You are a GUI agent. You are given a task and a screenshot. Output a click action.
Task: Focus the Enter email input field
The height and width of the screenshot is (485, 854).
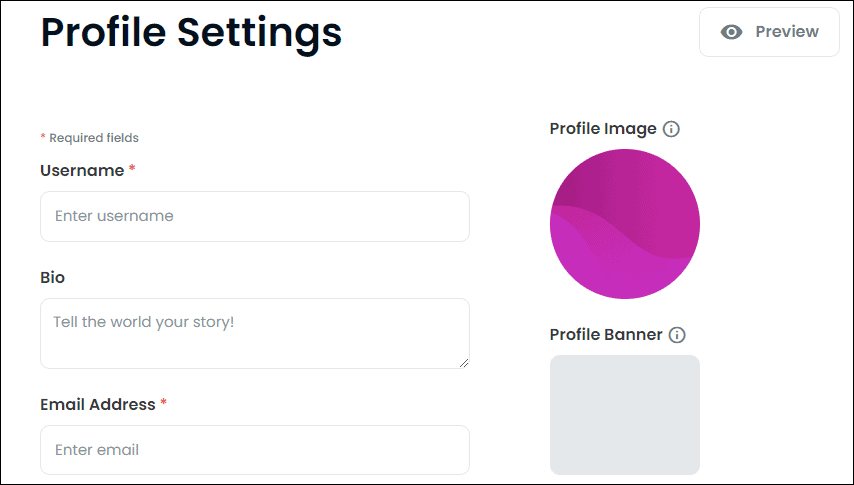pyautogui.click(x=254, y=450)
